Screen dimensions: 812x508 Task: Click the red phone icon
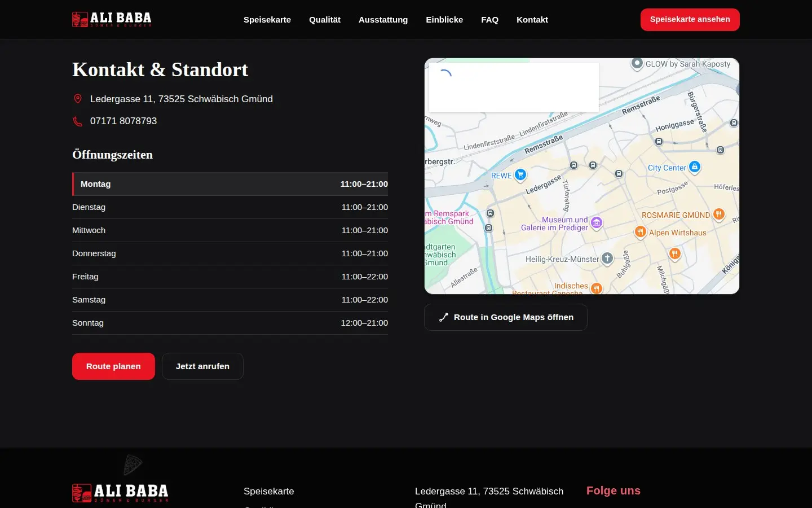click(x=78, y=121)
